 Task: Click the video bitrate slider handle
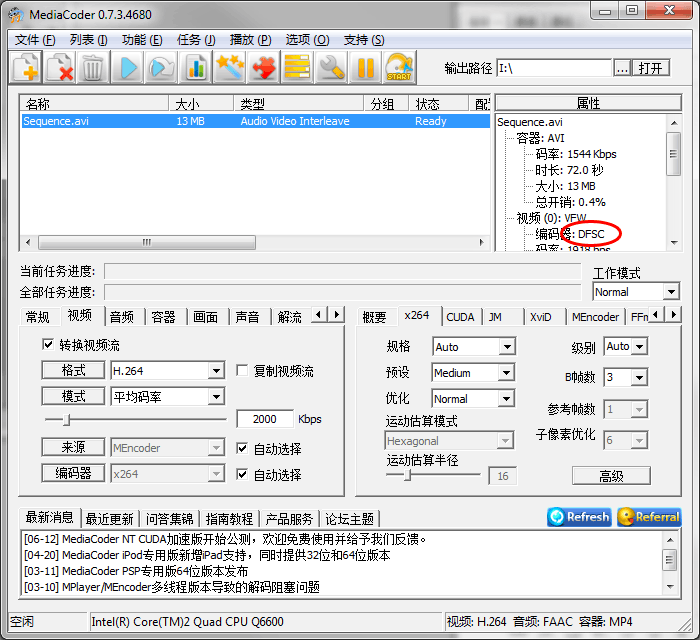(67, 420)
